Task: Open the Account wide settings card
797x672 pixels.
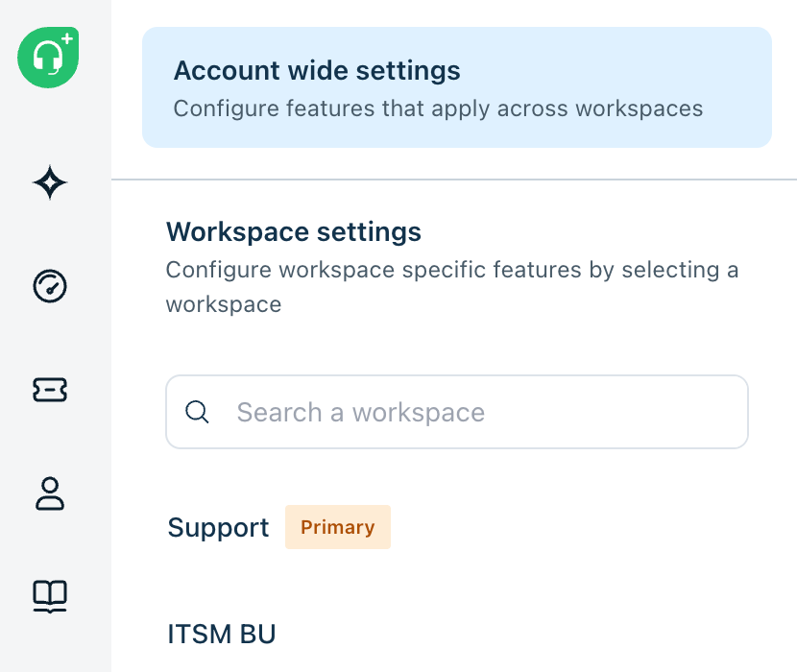Action: (x=457, y=87)
